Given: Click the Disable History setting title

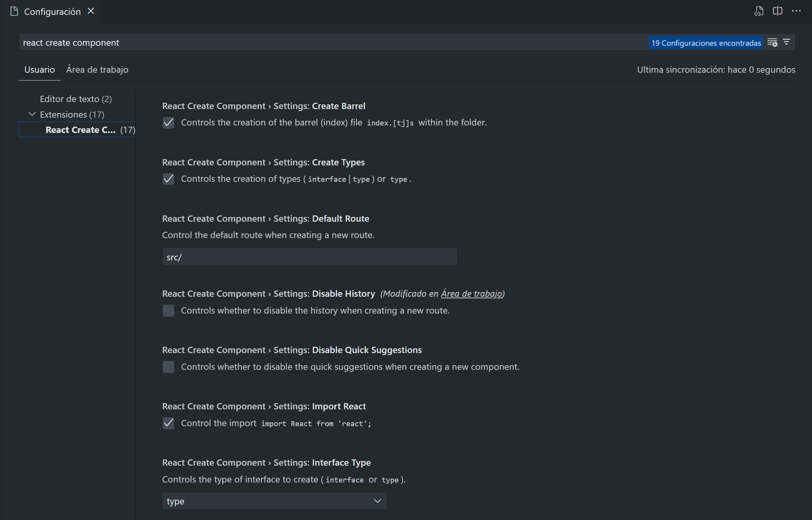Looking at the screenshot, I should 269,294.
